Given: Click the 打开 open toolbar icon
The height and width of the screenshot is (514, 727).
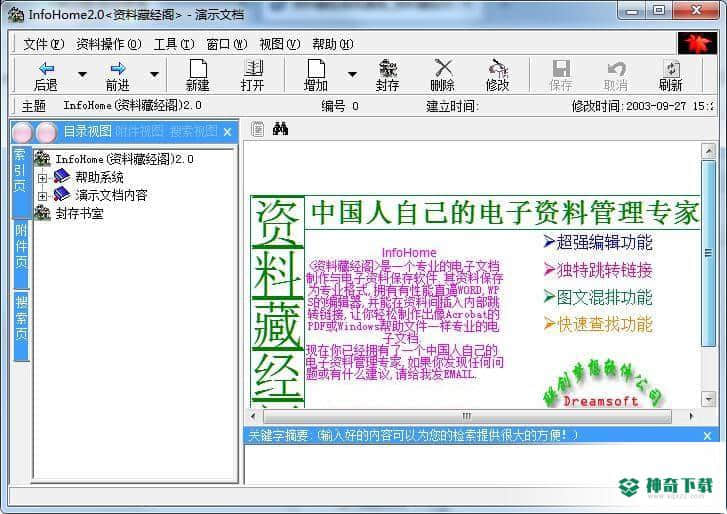Looking at the screenshot, I should (253, 69).
